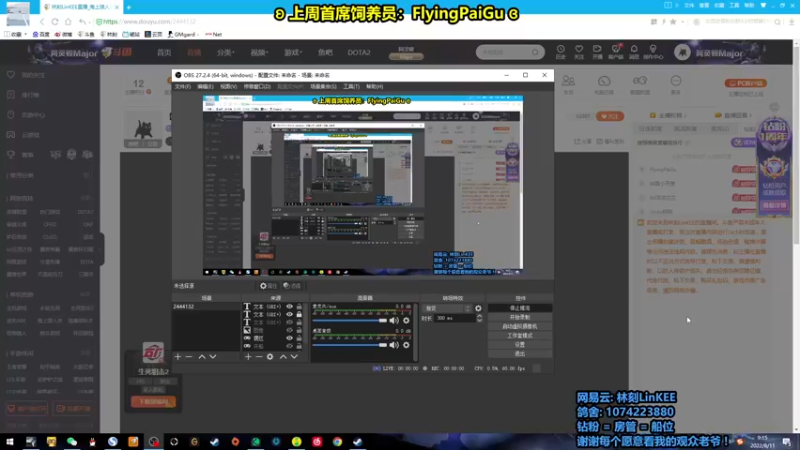This screenshot has width=800, height=450.
Task: Click the Stop Streaming button in OBS
Action: click(x=520, y=308)
